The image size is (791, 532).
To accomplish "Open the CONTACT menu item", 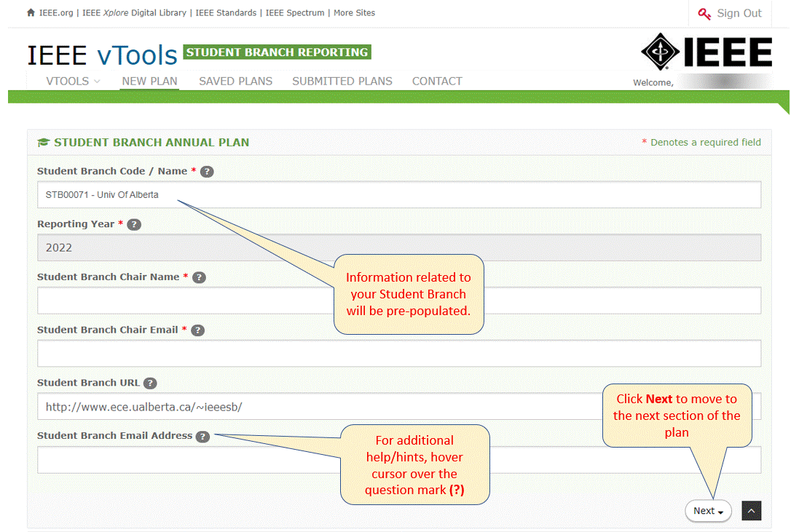I will [437, 82].
